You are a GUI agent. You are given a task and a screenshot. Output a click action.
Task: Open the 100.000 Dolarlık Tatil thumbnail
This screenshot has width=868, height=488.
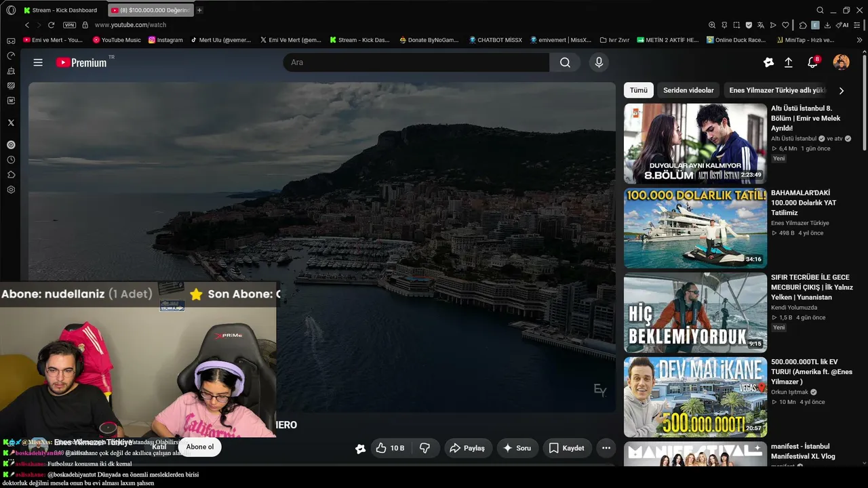(x=695, y=228)
